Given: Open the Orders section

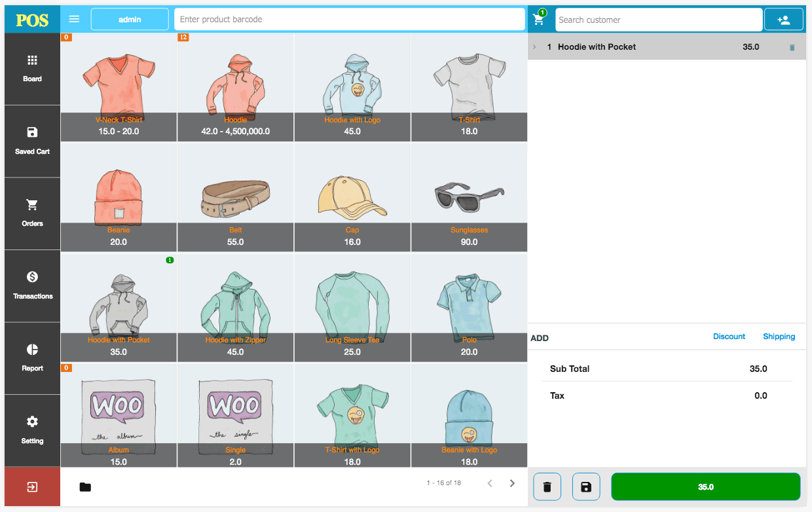Looking at the screenshot, I should coord(31,213).
